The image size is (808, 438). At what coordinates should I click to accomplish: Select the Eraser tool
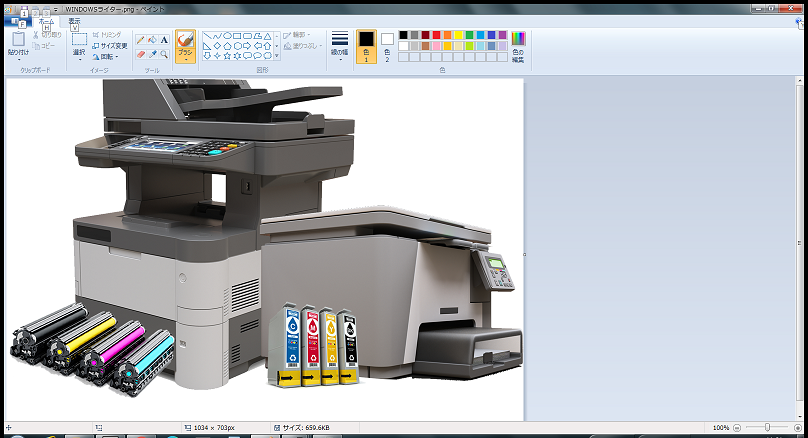click(141, 54)
